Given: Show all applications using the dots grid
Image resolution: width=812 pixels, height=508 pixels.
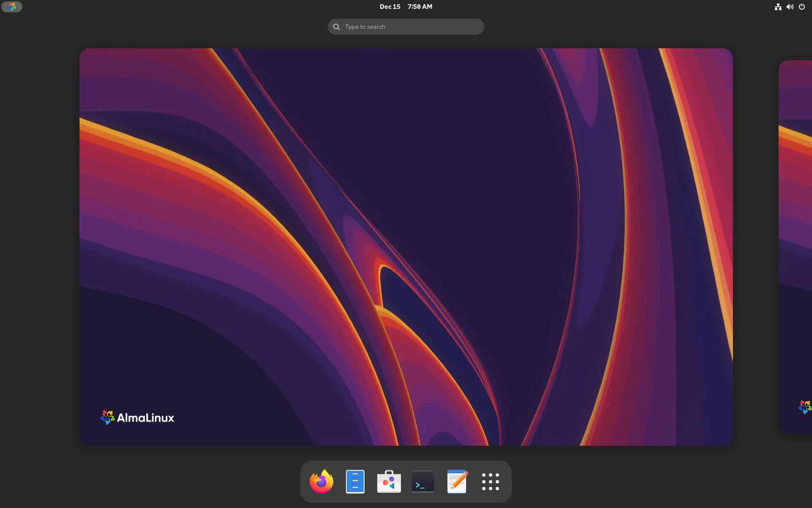Looking at the screenshot, I should [490, 482].
